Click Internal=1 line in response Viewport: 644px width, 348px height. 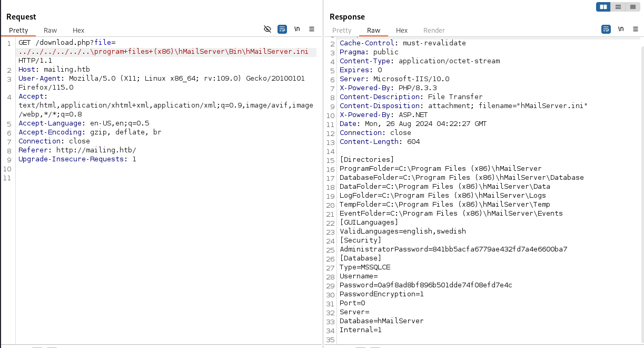(361, 330)
